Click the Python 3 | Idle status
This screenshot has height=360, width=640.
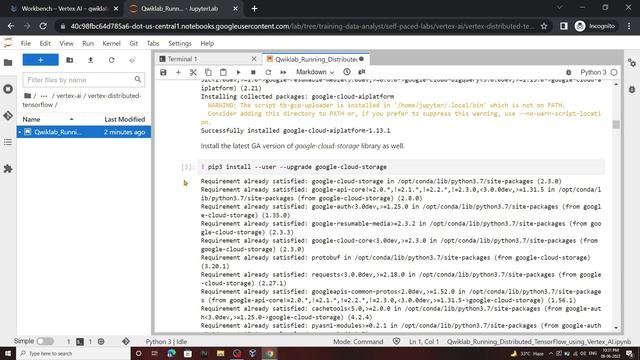click(166, 342)
